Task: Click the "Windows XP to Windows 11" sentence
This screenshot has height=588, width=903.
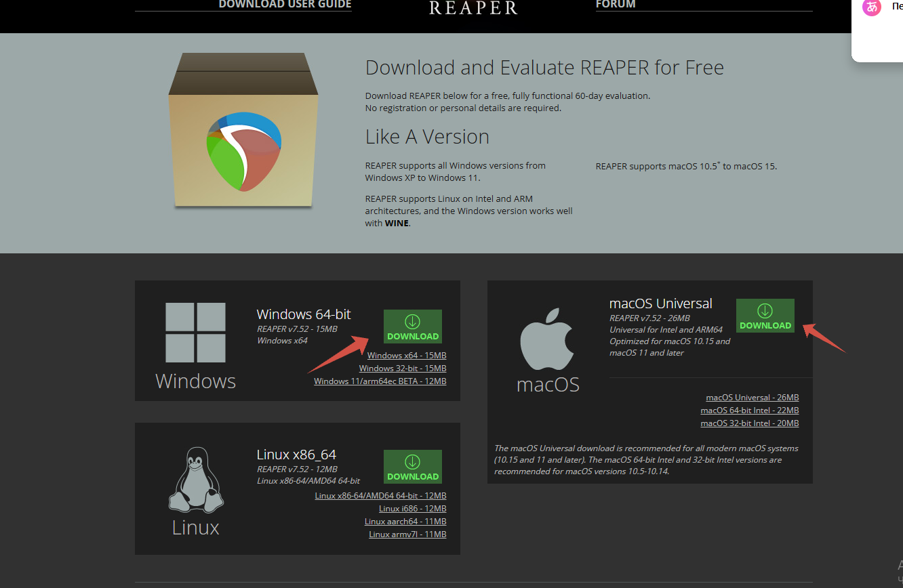Action: [x=456, y=171]
